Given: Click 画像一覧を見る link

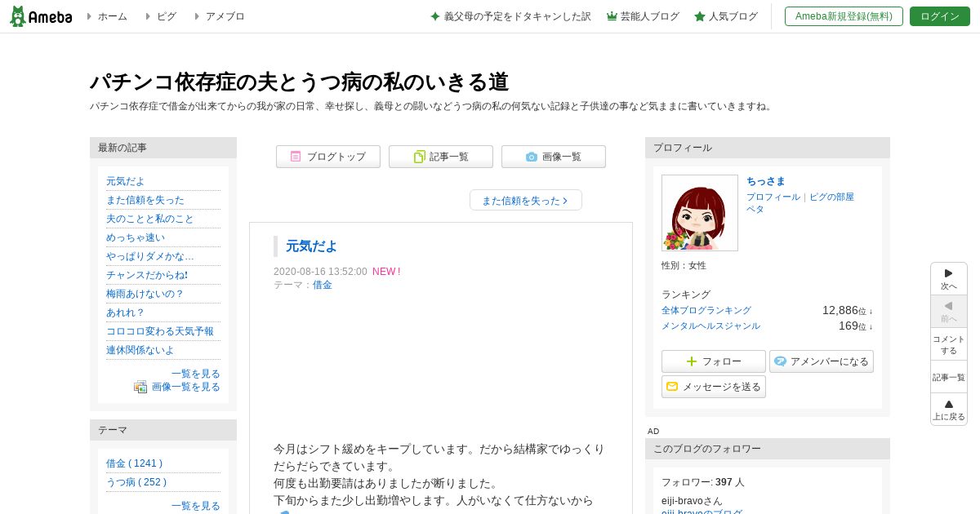Looking at the screenshot, I should point(186,387).
